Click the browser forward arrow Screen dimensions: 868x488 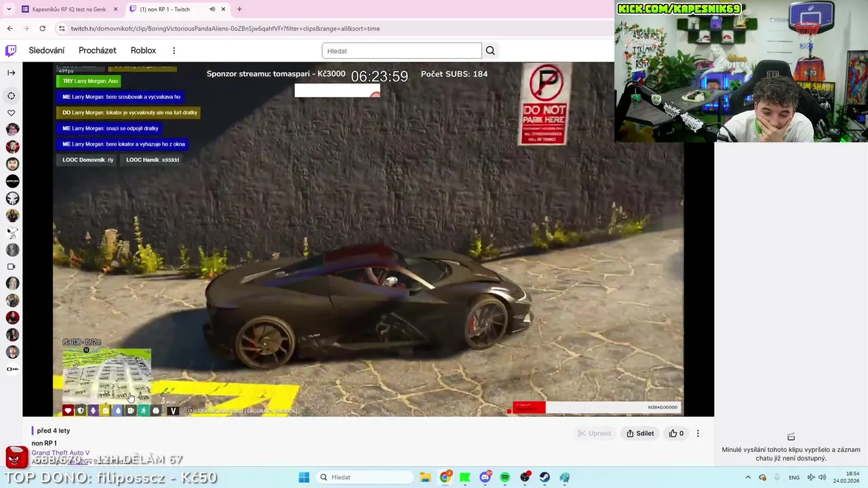[26, 28]
